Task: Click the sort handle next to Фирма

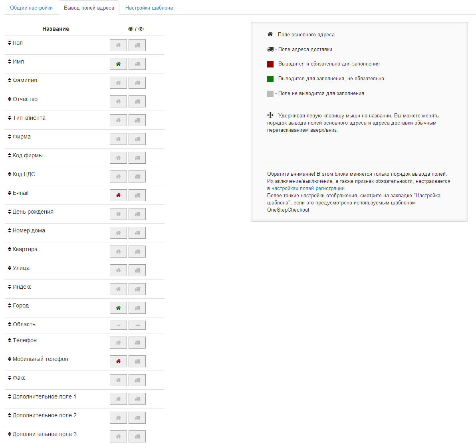Action: pyautogui.click(x=10, y=137)
